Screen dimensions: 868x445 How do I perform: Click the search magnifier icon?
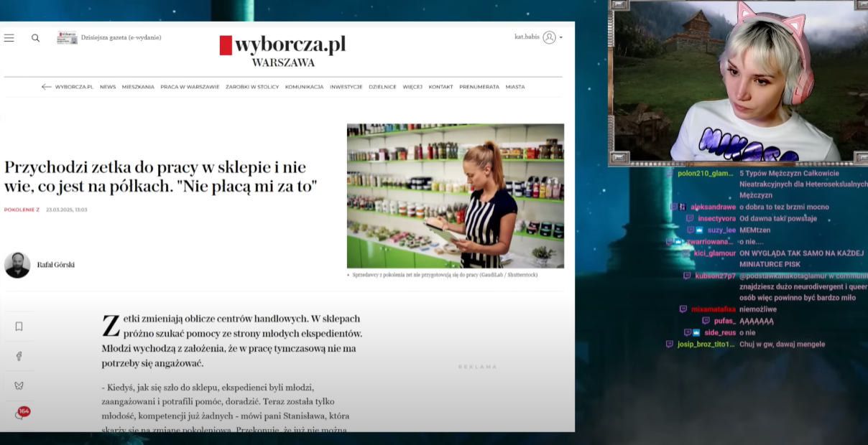(x=35, y=38)
